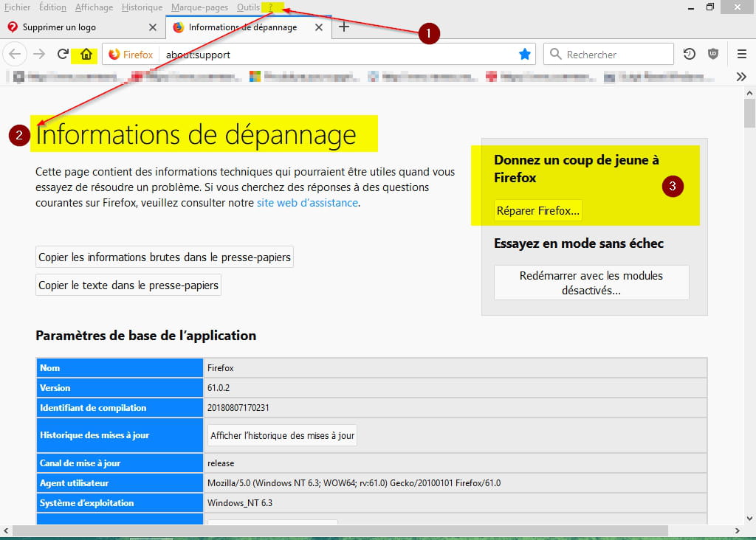Go forward to the next page

tap(39, 54)
